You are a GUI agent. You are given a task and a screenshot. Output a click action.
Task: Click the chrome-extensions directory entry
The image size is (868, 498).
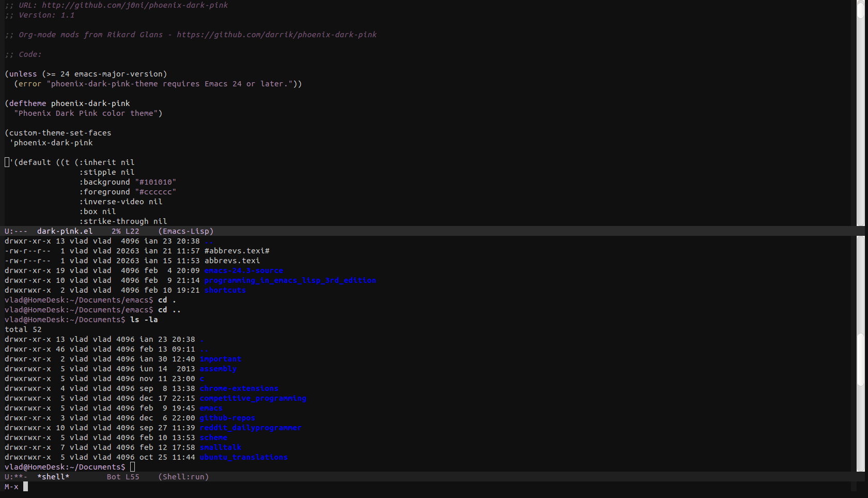[239, 388]
